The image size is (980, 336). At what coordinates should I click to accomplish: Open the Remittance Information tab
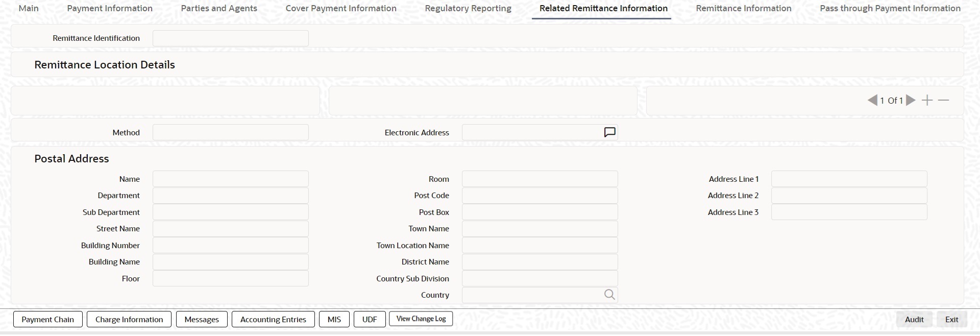744,8
